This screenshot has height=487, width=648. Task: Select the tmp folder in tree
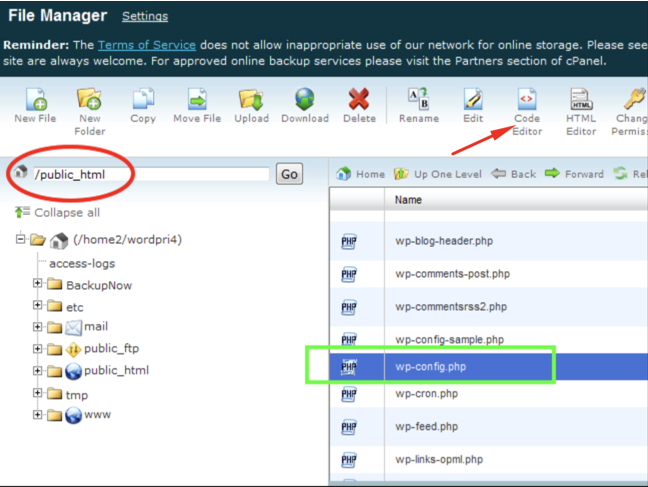pos(77,395)
